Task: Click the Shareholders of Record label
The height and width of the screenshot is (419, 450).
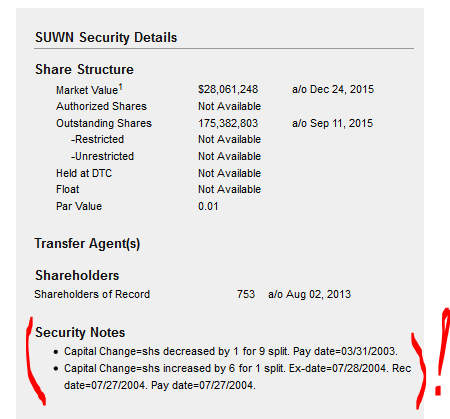Action: [x=92, y=294]
